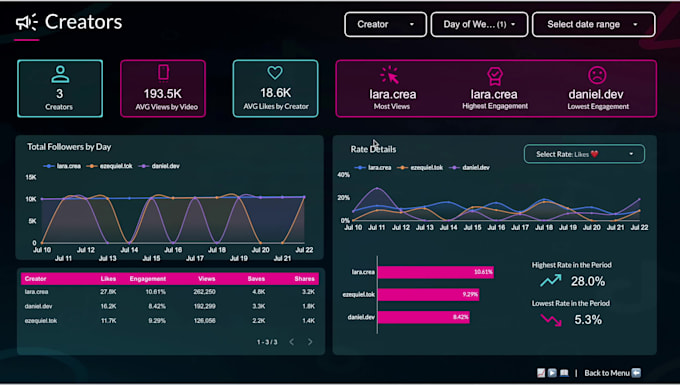Screen dimensions: 680x385
Task: Click the lara.crea 10.61% bar
Action: [436, 272]
